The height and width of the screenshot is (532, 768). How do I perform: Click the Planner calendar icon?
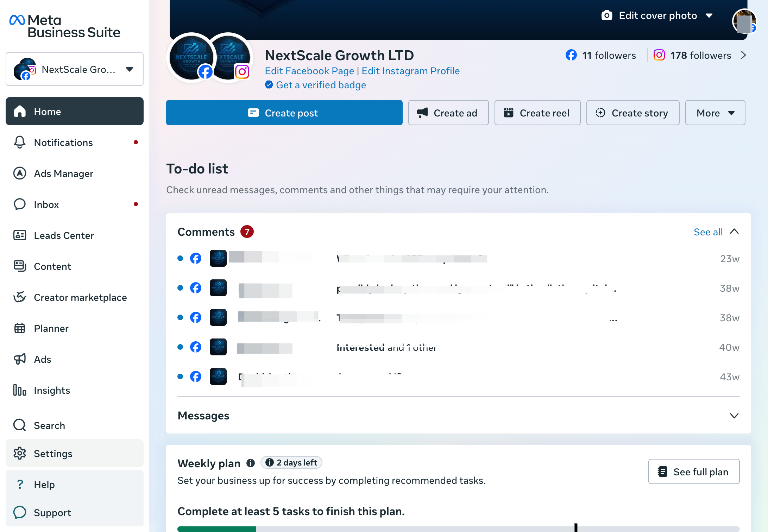[x=20, y=328]
